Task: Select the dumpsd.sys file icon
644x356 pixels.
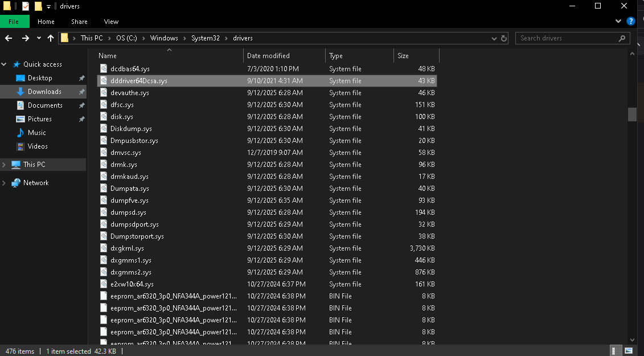Action: [x=104, y=212]
